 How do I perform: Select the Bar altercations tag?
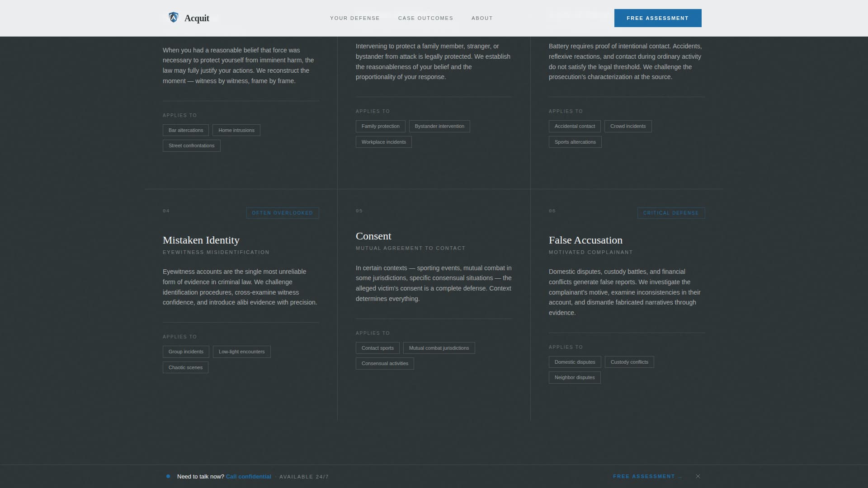pos(185,130)
